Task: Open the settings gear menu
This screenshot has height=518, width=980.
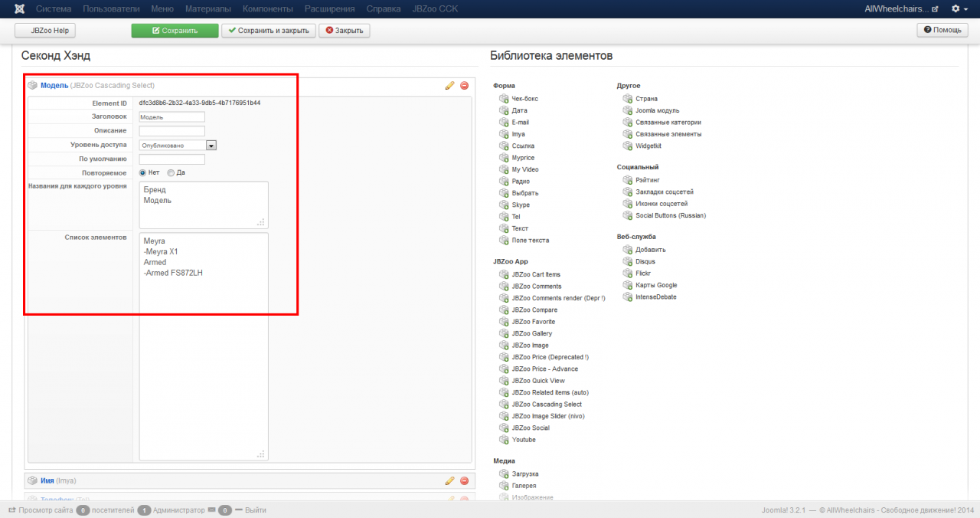Action: click(959, 8)
